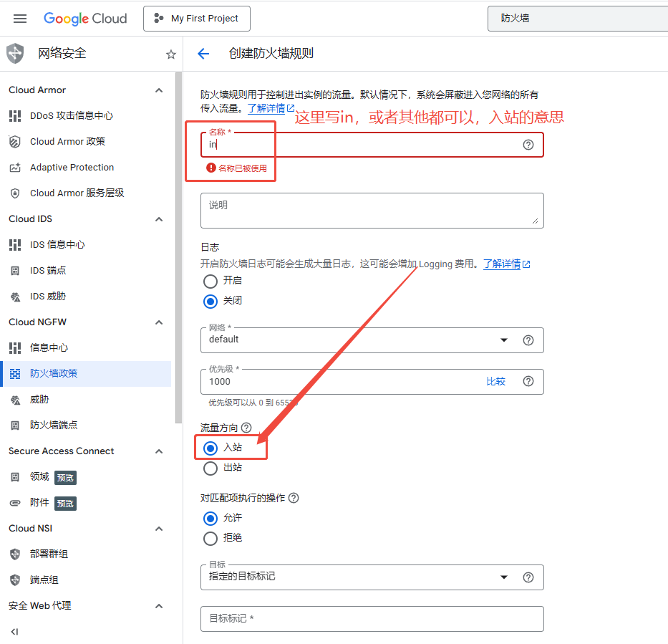Open 防火墙端点 menu item

(x=87, y=426)
